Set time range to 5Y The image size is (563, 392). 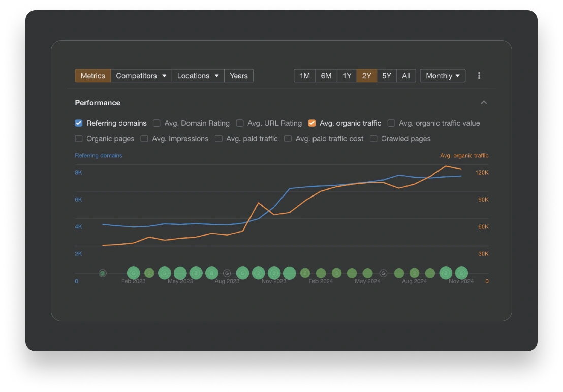click(x=386, y=76)
